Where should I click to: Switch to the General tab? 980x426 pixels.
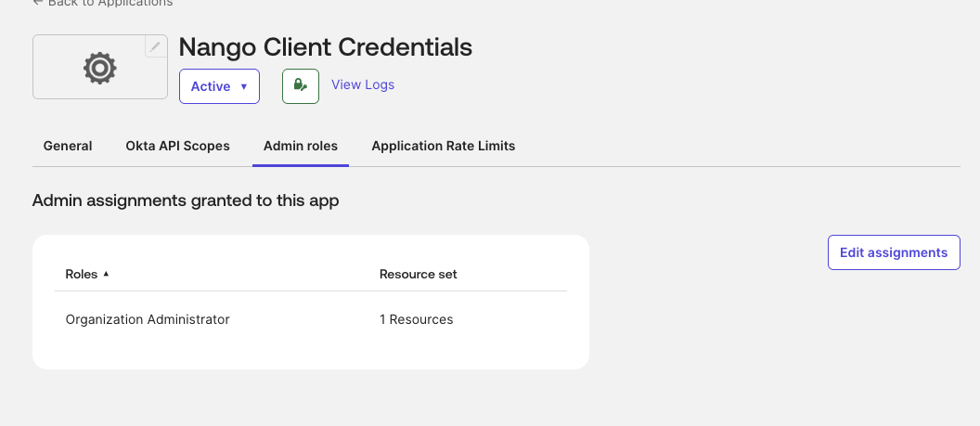(68, 146)
